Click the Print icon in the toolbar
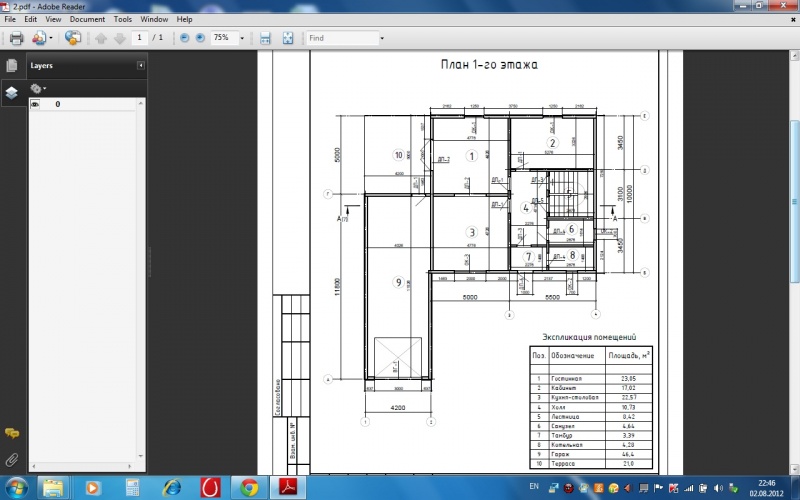 [x=16, y=38]
